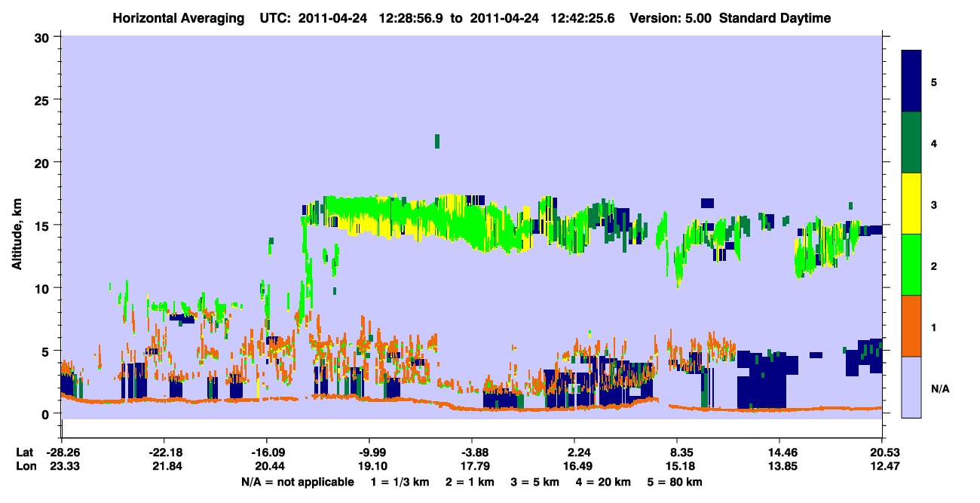
Task: Click the orange color bar segment labeled 1
Action: 911,326
